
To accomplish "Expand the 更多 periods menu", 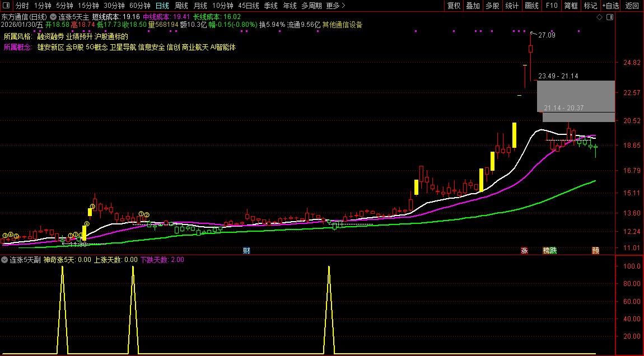I will [x=335, y=6].
